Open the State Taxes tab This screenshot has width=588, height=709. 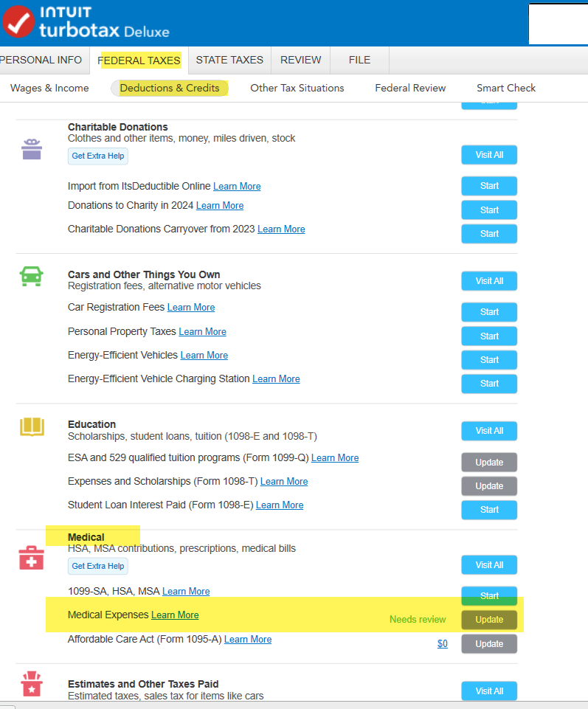click(229, 60)
